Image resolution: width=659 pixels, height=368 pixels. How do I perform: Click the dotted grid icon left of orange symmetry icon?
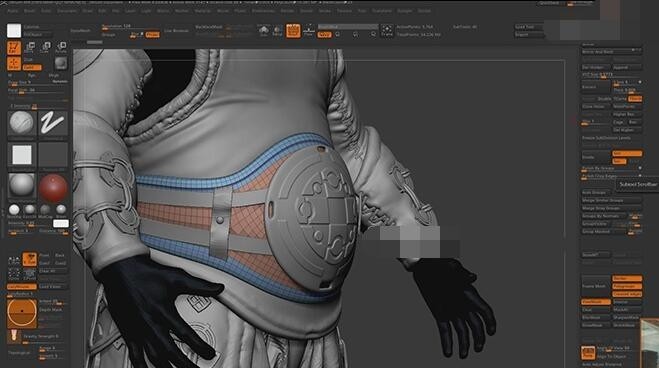[14, 260]
